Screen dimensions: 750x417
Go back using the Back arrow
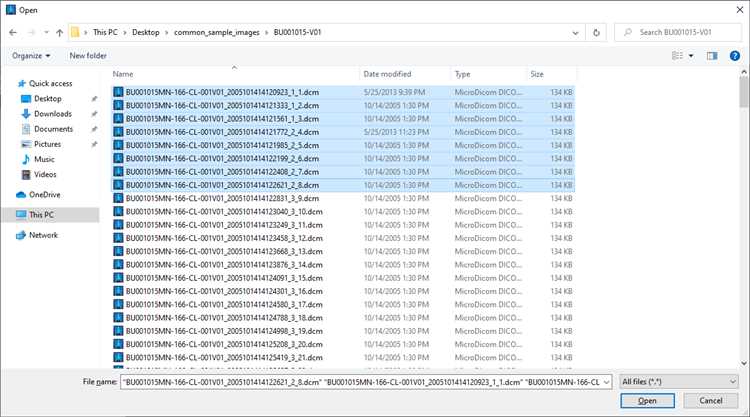click(13, 33)
